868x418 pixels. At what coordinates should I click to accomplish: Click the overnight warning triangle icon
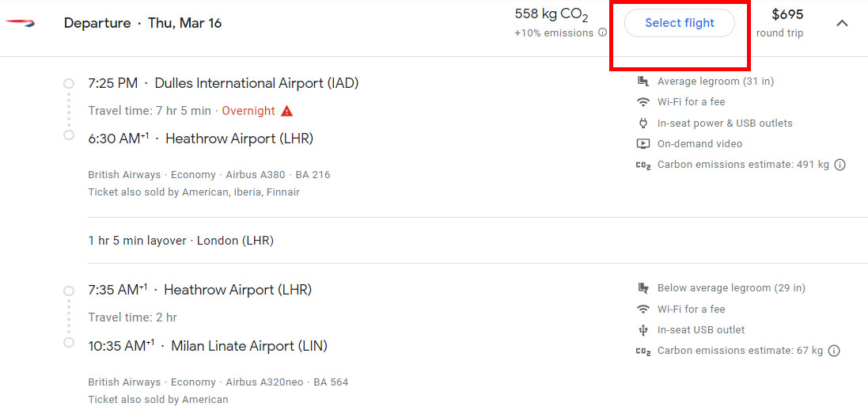[x=286, y=111]
